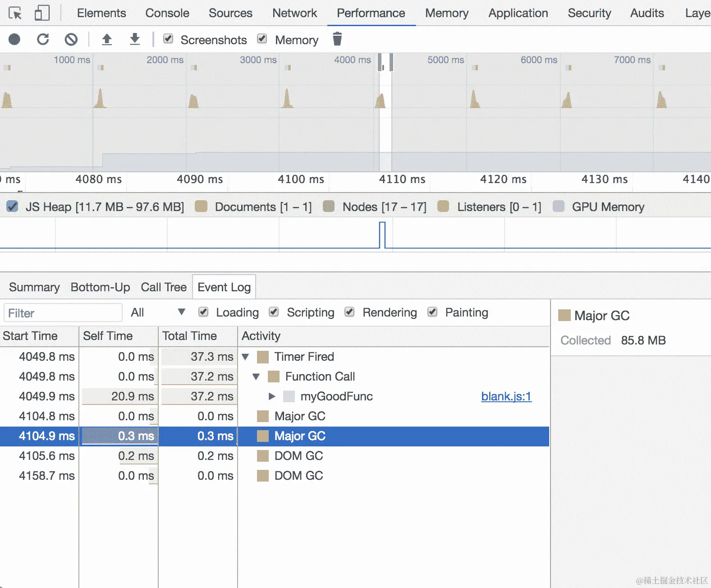Open the Memory panel tab
The image size is (711, 588).
coord(447,13)
